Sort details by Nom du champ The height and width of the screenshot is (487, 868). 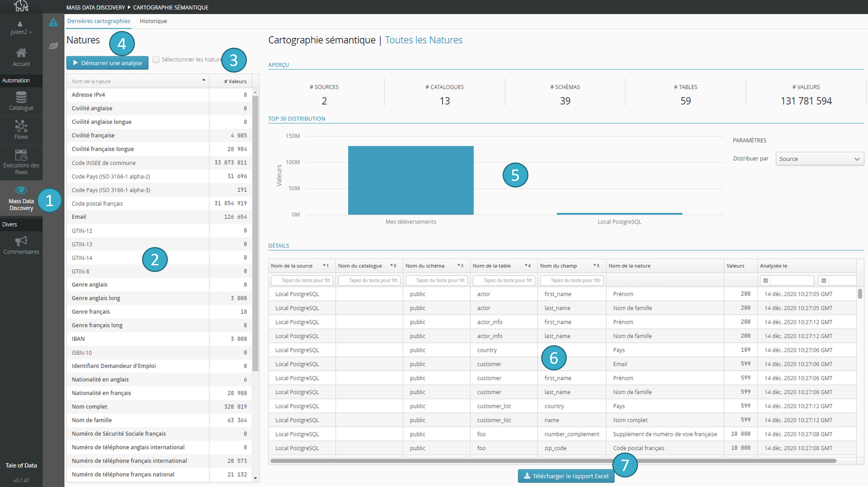(x=572, y=266)
